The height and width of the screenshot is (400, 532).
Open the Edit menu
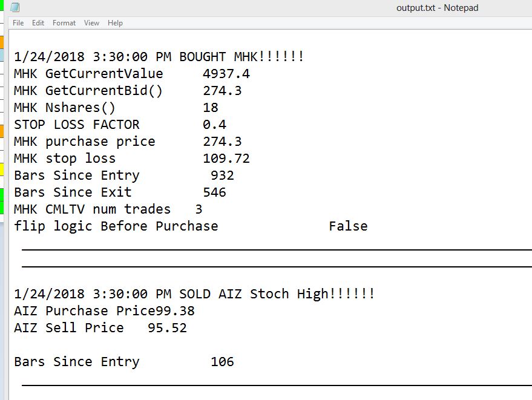[x=38, y=23]
